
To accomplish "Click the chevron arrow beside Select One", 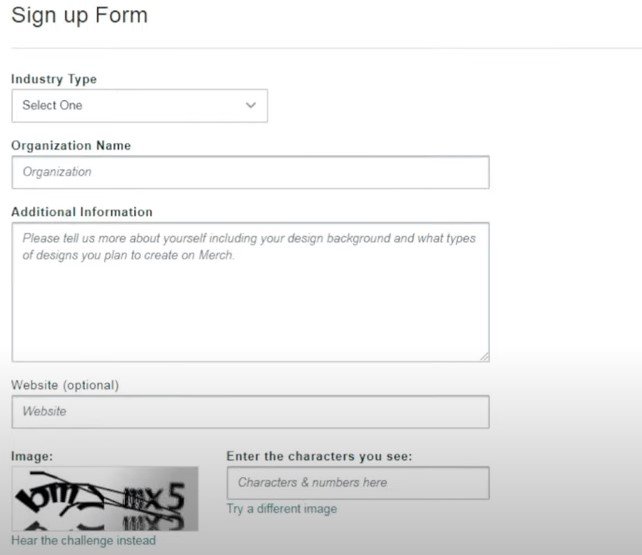I will click(x=251, y=105).
